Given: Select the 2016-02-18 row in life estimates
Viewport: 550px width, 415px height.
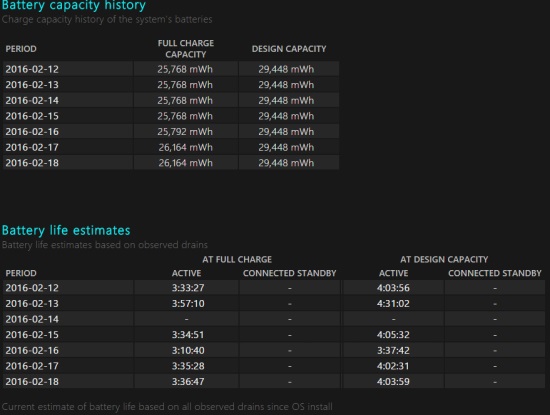Looking at the screenshot, I should coord(274,382).
